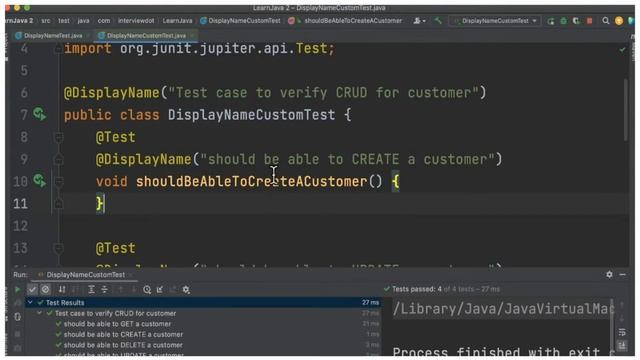640x360 pixels.
Task: Expand all test results
Action: point(91,289)
